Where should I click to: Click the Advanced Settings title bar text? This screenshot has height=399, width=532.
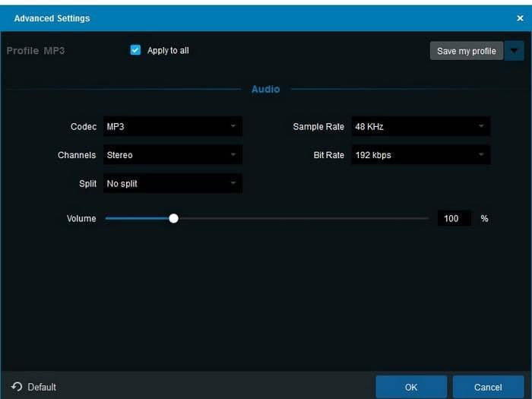(52, 18)
